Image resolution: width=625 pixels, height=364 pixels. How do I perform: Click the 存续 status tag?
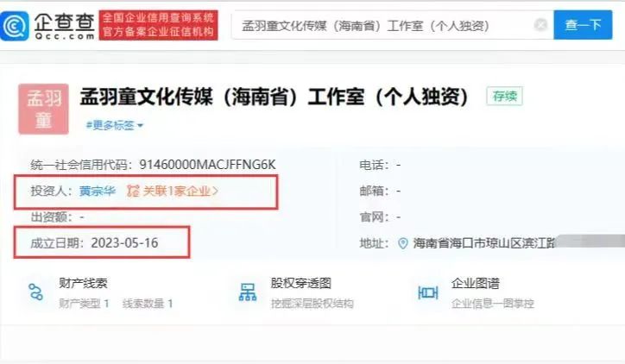[x=504, y=96]
